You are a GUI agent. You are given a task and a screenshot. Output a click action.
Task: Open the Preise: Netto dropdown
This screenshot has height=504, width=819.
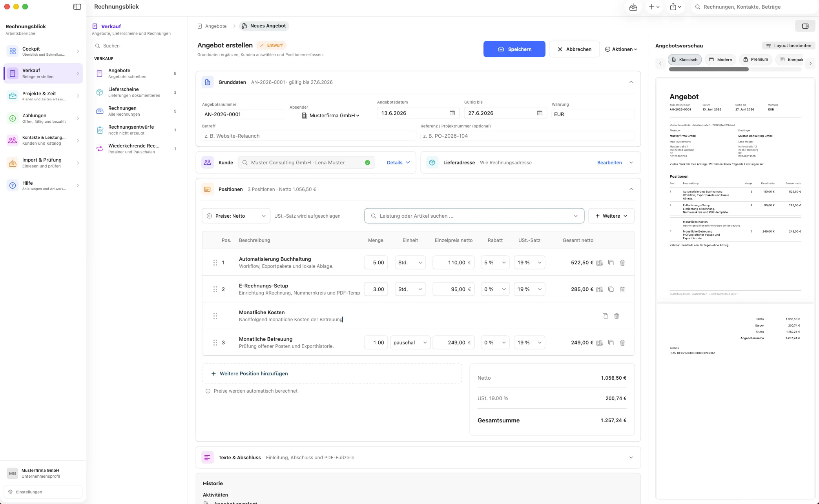pyautogui.click(x=236, y=216)
